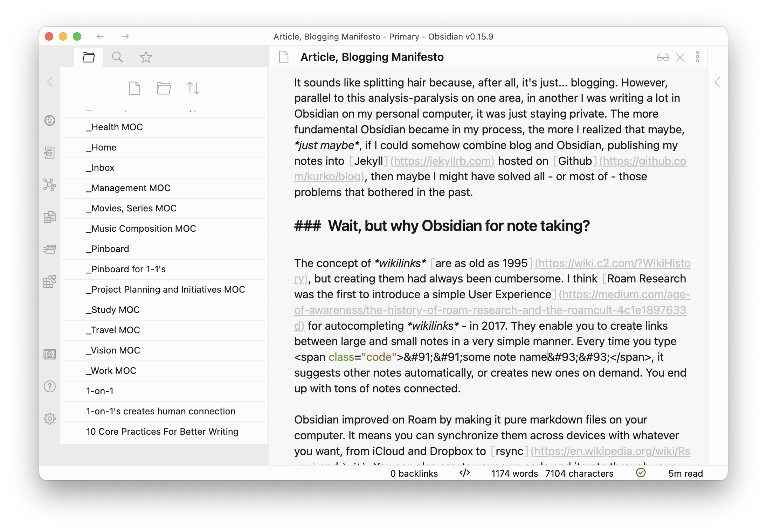The width and height of the screenshot is (767, 532).
Task: Click 0 backlinks in status bar
Action: [414, 474]
